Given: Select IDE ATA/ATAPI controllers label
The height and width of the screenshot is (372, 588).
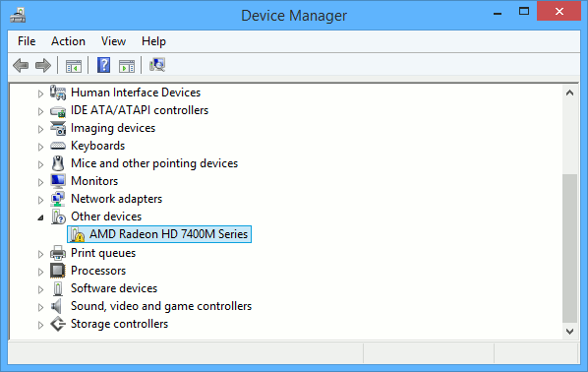Looking at the screenshot, I should click(140, 110).
